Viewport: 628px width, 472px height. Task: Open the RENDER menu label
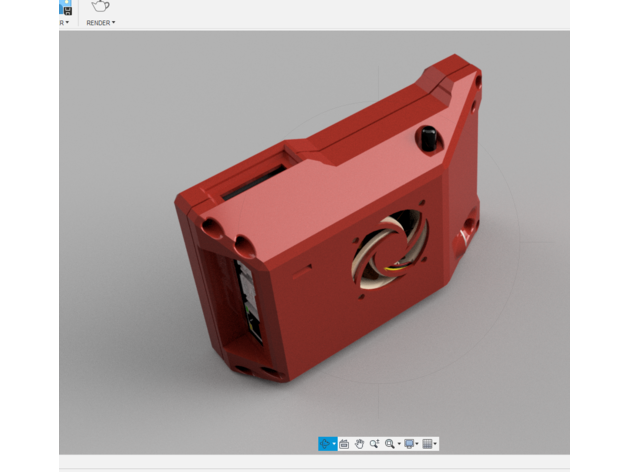(x=99, y=22)
